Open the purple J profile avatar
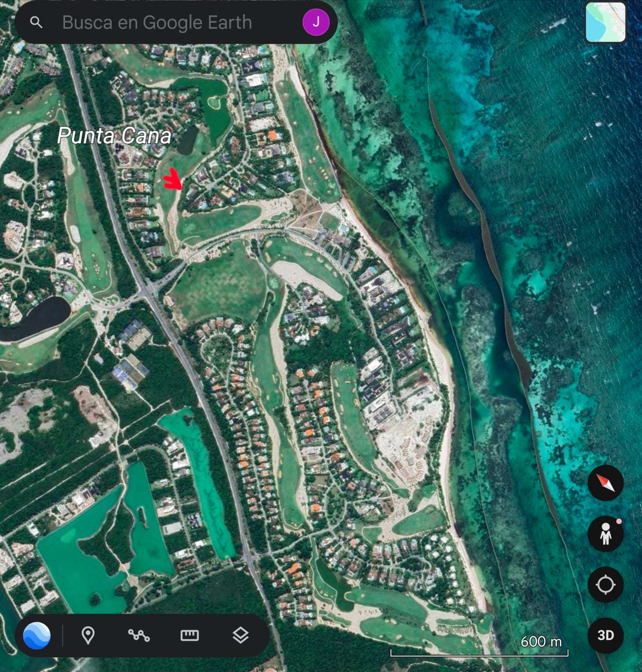 point(315,22)
